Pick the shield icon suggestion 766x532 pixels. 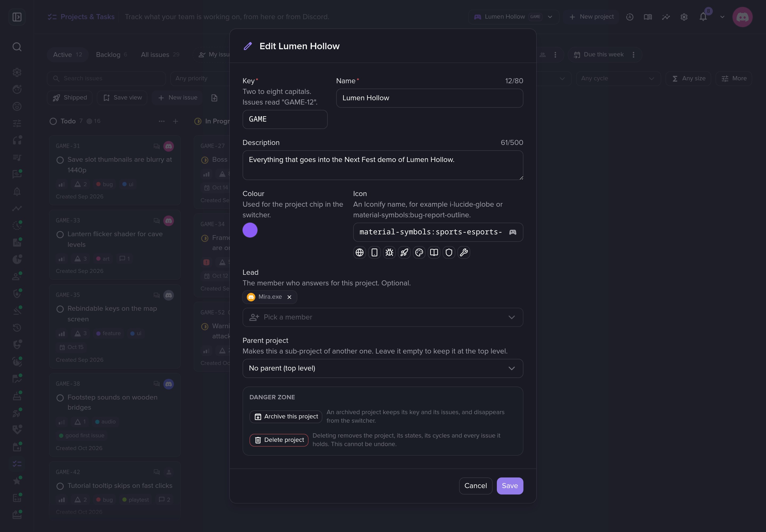coord(449,253)
